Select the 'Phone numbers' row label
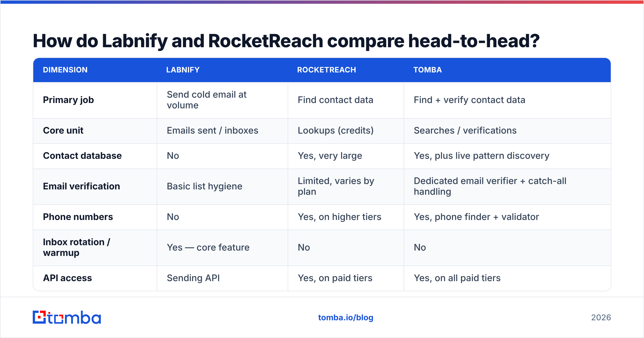This screenshot has width=644, height=338. (78, 217)
